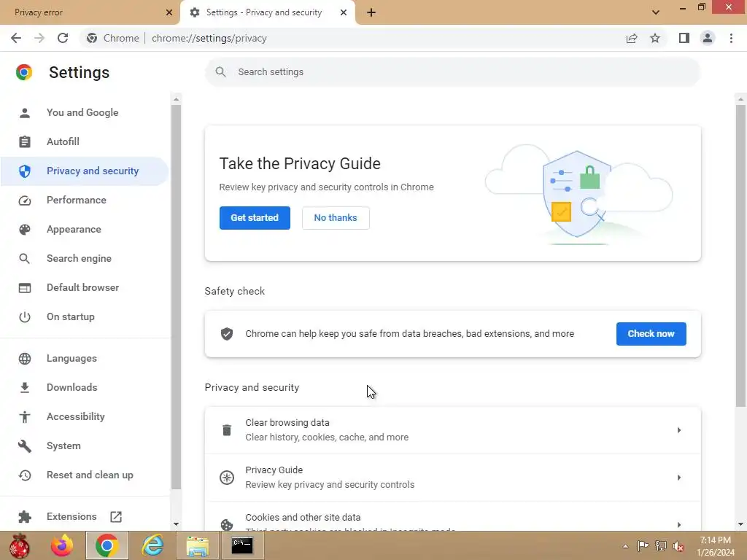Click the muted volume tray icon
Screen dimensions: 747x560
pyautogui.click(x=678, y=546)
